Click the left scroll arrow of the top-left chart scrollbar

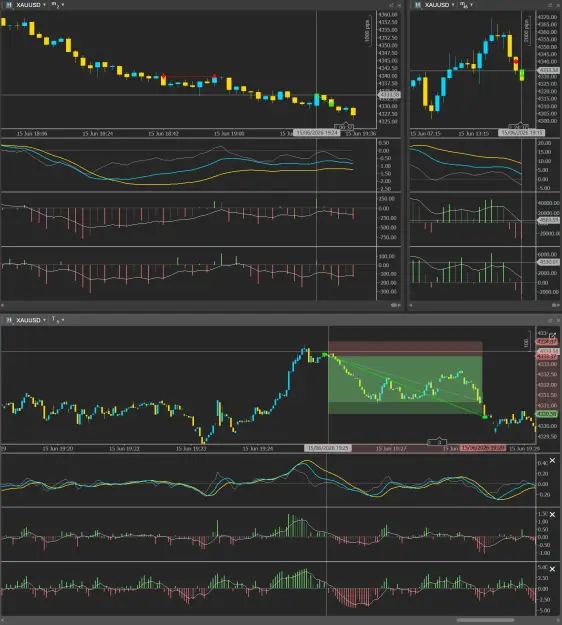(3, 305)
